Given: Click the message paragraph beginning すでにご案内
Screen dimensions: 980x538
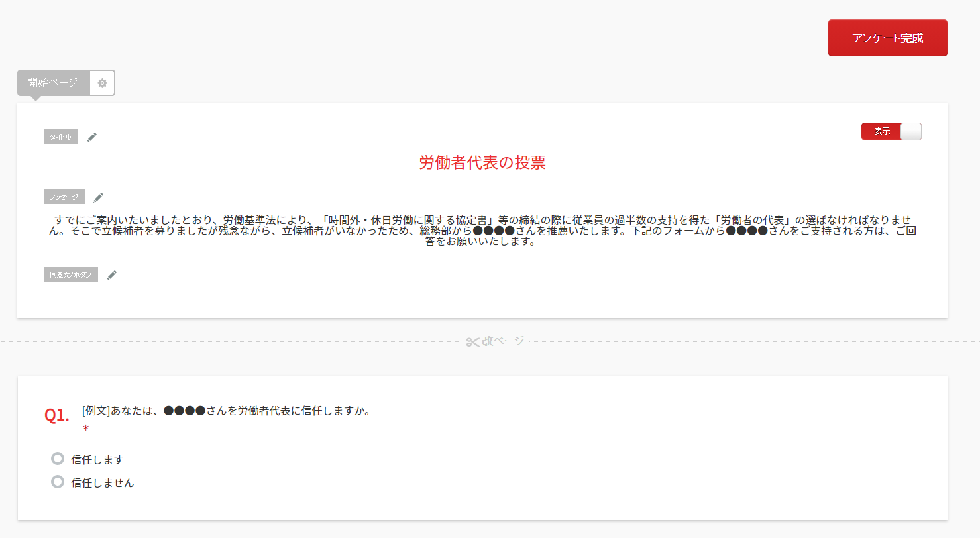Looking at the screenshot, I should click(x=482, y=231).
